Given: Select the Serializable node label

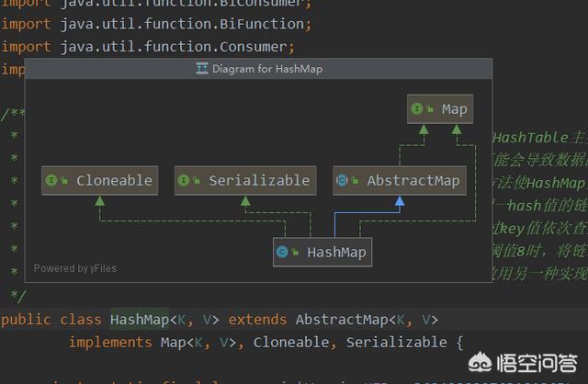Looking at the screenshot, I should coord(259,181).
